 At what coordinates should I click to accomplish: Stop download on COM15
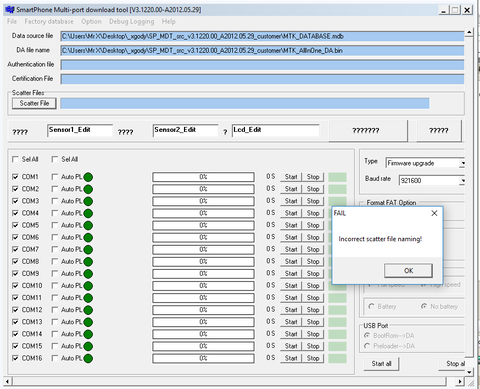[313, 346]
